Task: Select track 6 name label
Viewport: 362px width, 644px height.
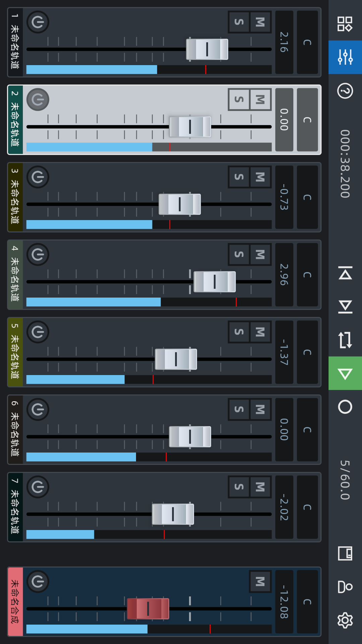Action: pos(15,430)
